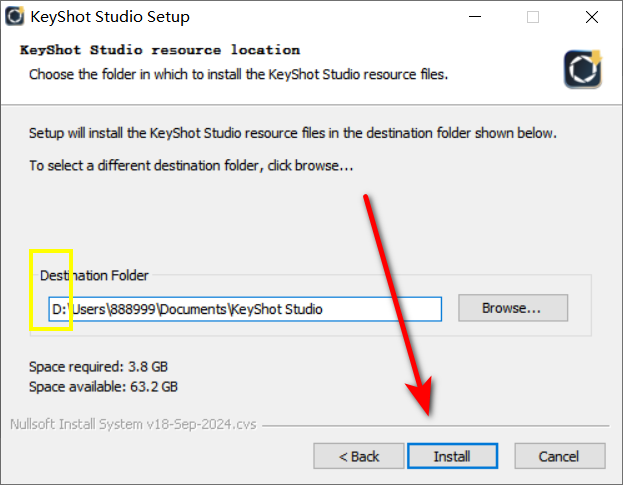The image size is (623, 485).
Task: Click the Setup will install description line
Action: coord(293,133)
